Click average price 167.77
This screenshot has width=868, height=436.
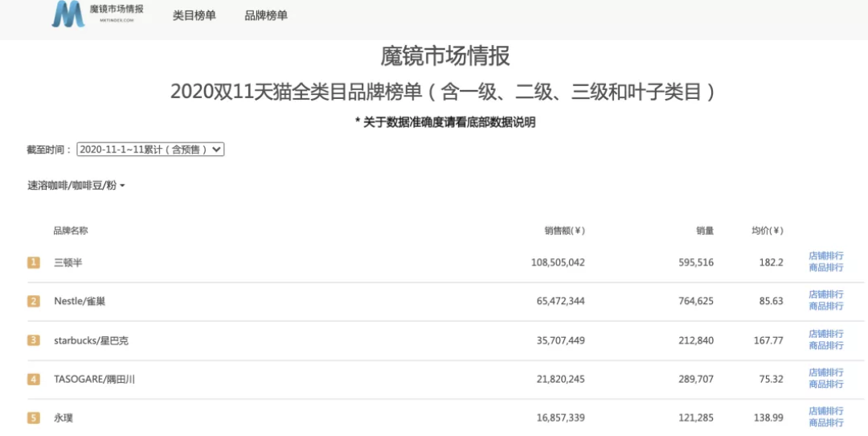pyautogui.click(x=768, y=340)
